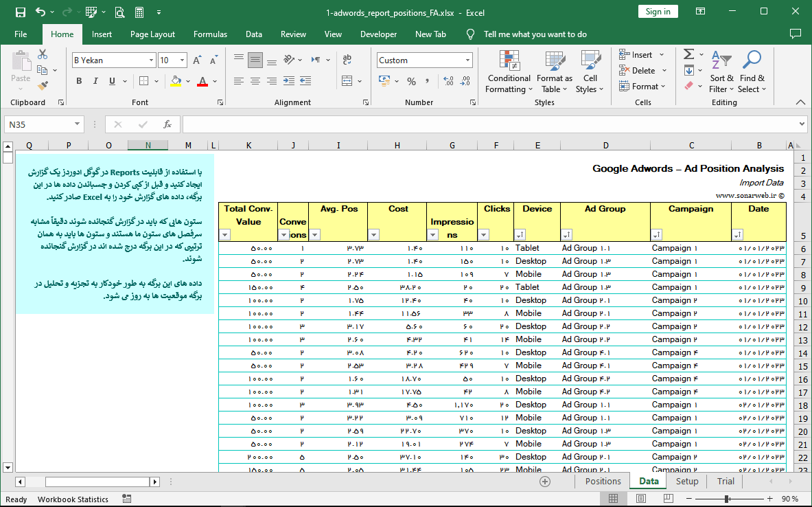Open the Name Box dropdown arrow
The height and width of the screenshot is (507, 812).
77,124
